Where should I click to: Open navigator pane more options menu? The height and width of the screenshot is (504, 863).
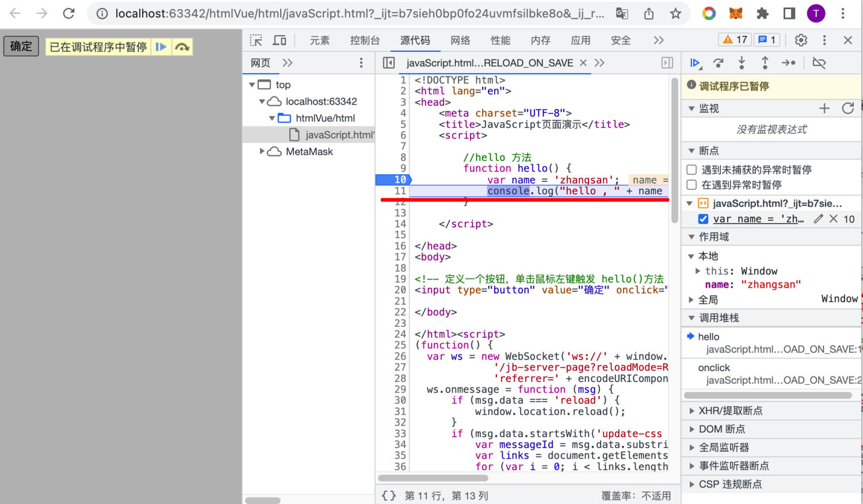click(x=361, y=63)
